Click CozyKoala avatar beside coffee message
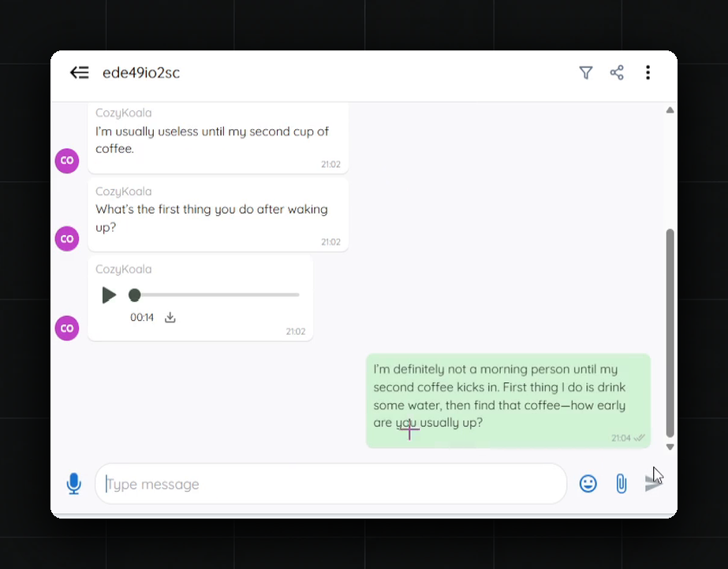728x569 pixels. [x=67, y=161]
